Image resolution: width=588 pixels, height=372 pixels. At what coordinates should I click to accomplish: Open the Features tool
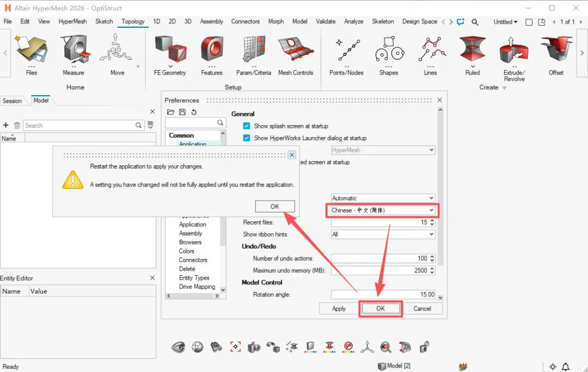(212, 55)
